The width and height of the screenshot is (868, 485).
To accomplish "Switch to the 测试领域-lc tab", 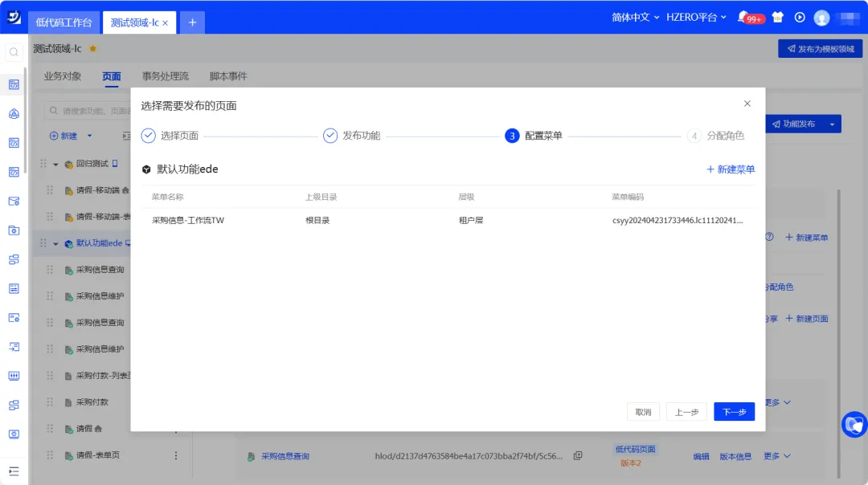I will [134, 22].
